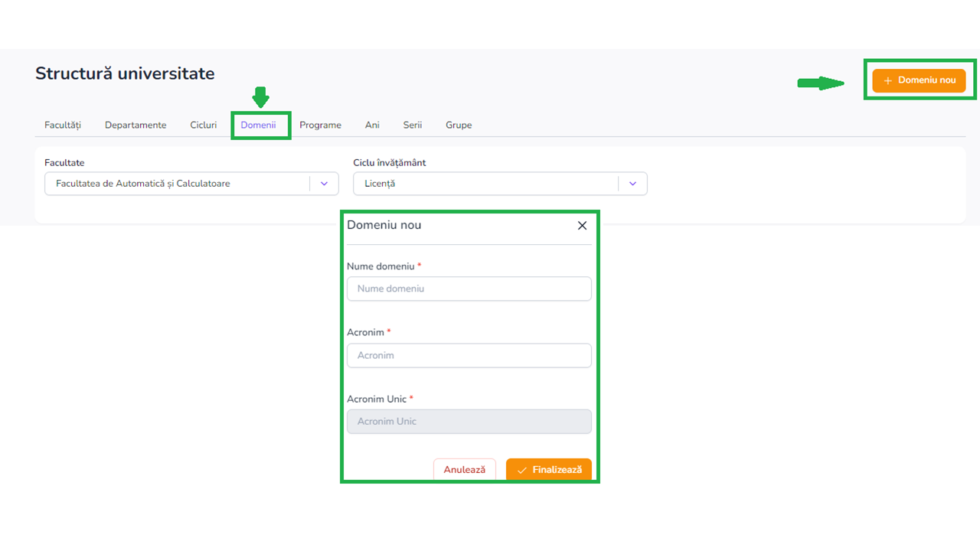Switch to the Facultăți tab
The width and height of the screenshot is (980, 551).
click(x=63, y=125)
